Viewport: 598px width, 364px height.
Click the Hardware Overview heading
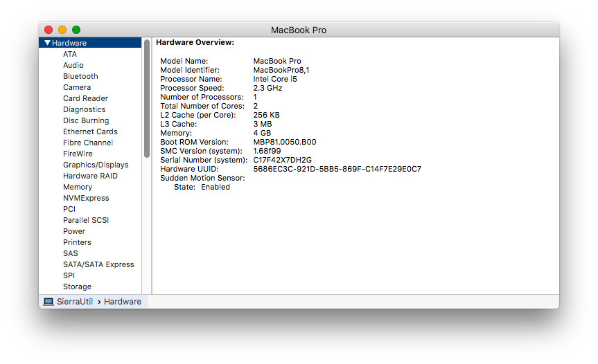pos(195,42)
